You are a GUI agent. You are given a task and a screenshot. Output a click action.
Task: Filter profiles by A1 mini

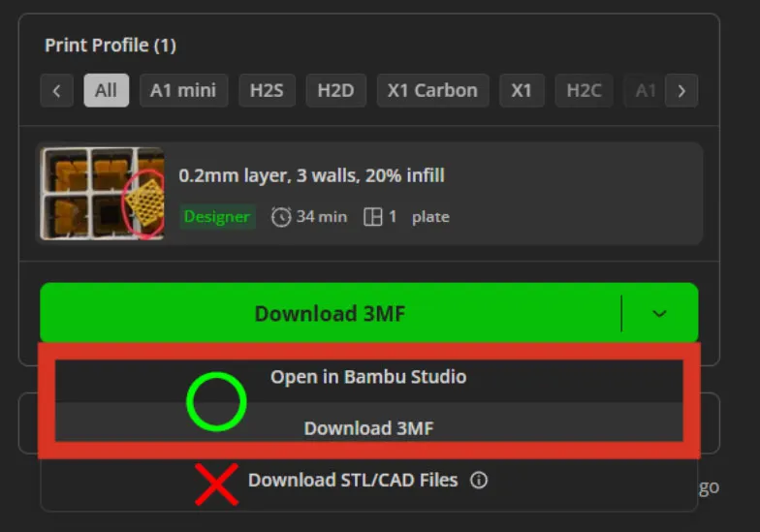[x=184, y=91]
